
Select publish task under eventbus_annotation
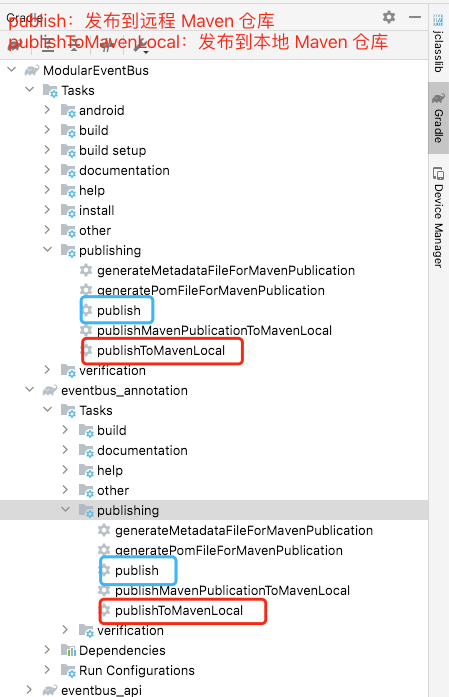pos(137,570)
